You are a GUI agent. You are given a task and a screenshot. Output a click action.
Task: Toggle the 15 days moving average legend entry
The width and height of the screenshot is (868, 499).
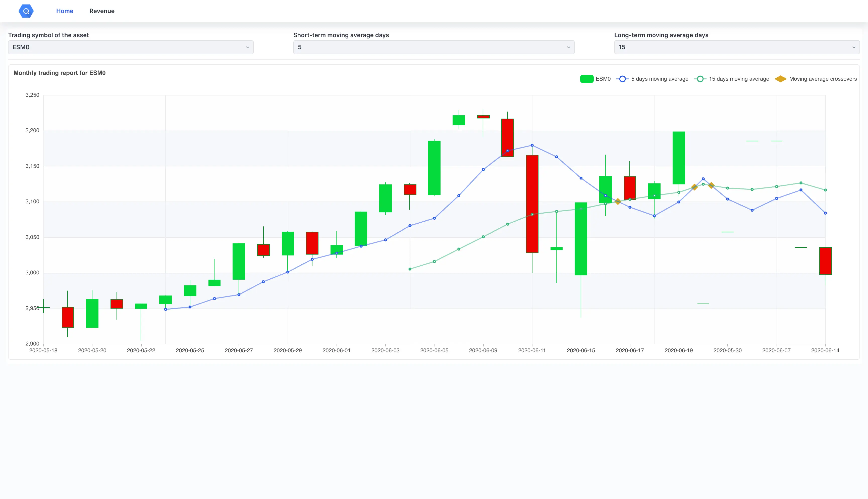[x=738, y=78]
